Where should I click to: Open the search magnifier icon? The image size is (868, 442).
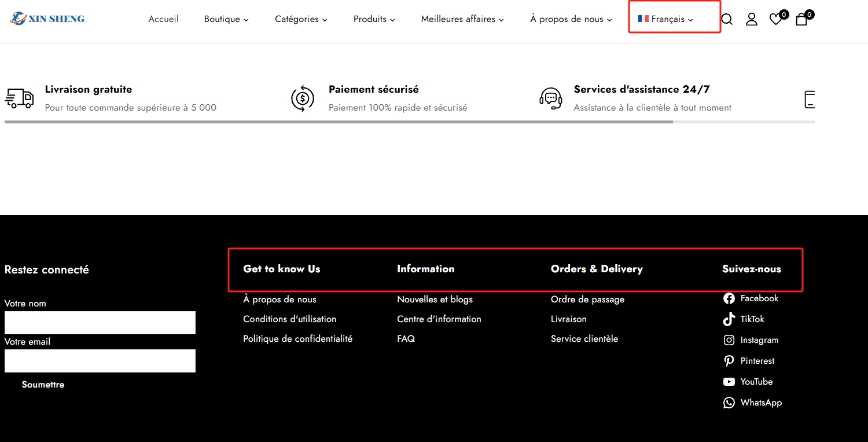click(727, 20)
